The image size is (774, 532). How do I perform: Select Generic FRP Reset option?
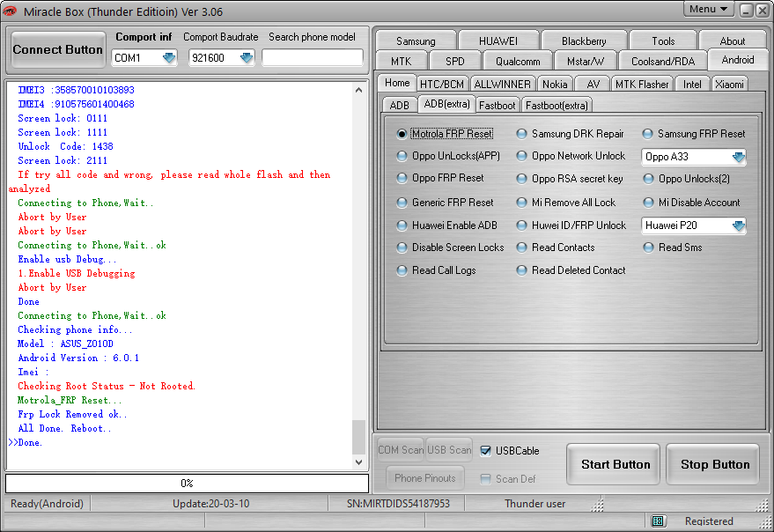click(446, 203)
